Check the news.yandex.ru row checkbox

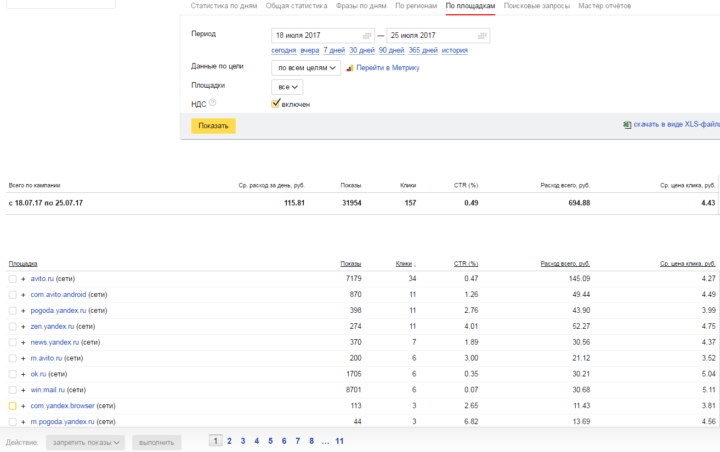point(12,342)
